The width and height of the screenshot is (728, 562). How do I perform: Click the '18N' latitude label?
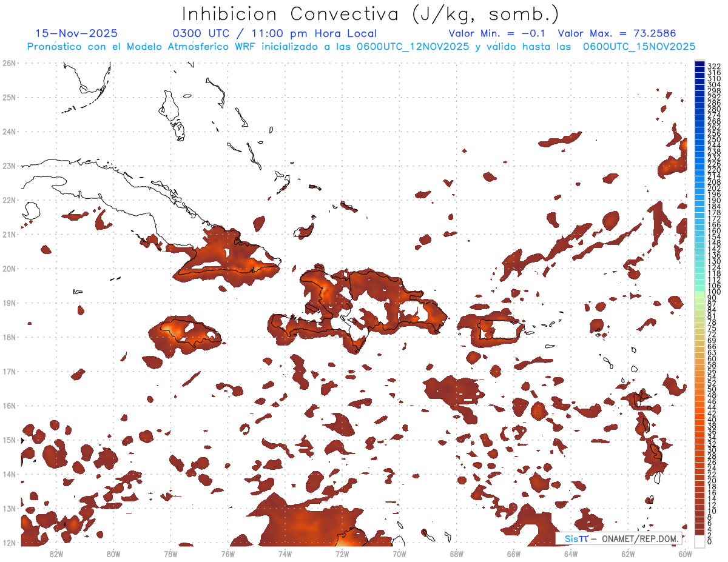pos(8,336)
